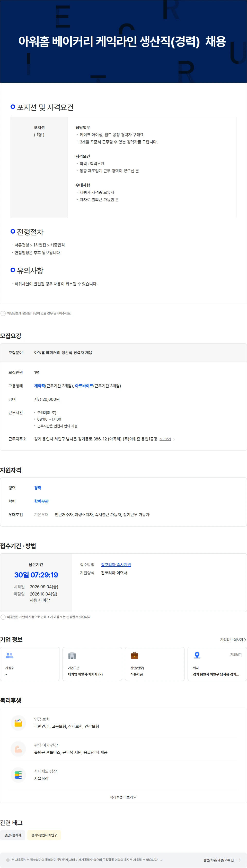Click the 대기업 계열사·자회사 card
The height and width of the screenshot is (868, 247).
tap(92, 664)
